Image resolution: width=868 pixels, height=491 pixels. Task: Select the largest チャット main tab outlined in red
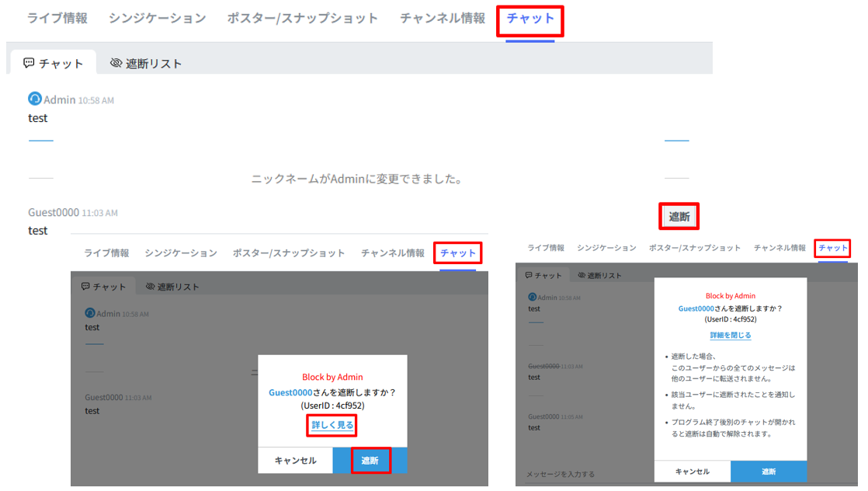[529, 19]
